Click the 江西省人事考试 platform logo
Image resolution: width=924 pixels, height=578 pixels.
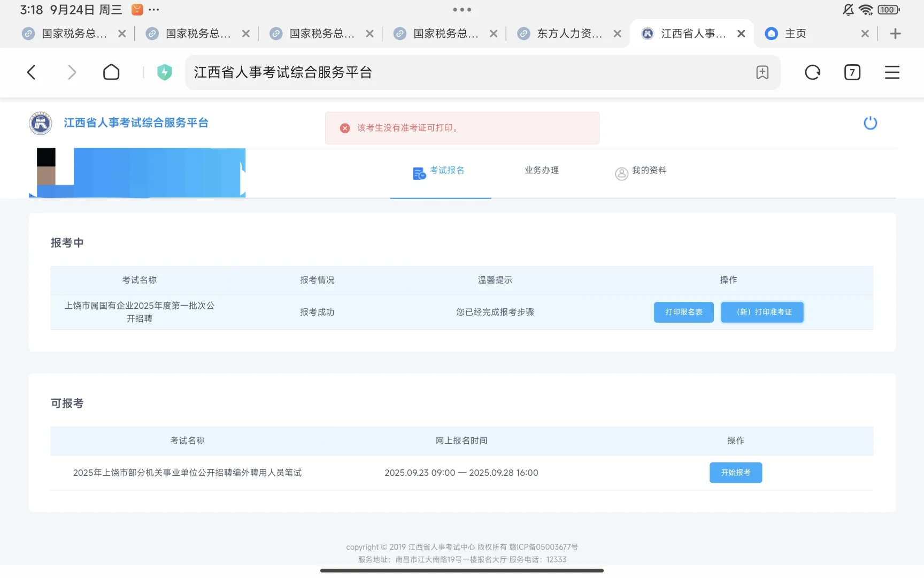(40, 123)
